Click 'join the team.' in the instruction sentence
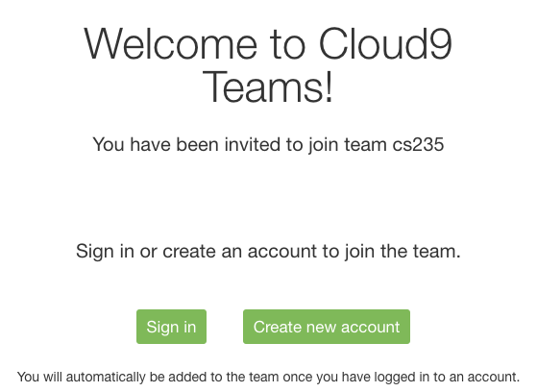537x392 pixels. click(x=403, y=252)
